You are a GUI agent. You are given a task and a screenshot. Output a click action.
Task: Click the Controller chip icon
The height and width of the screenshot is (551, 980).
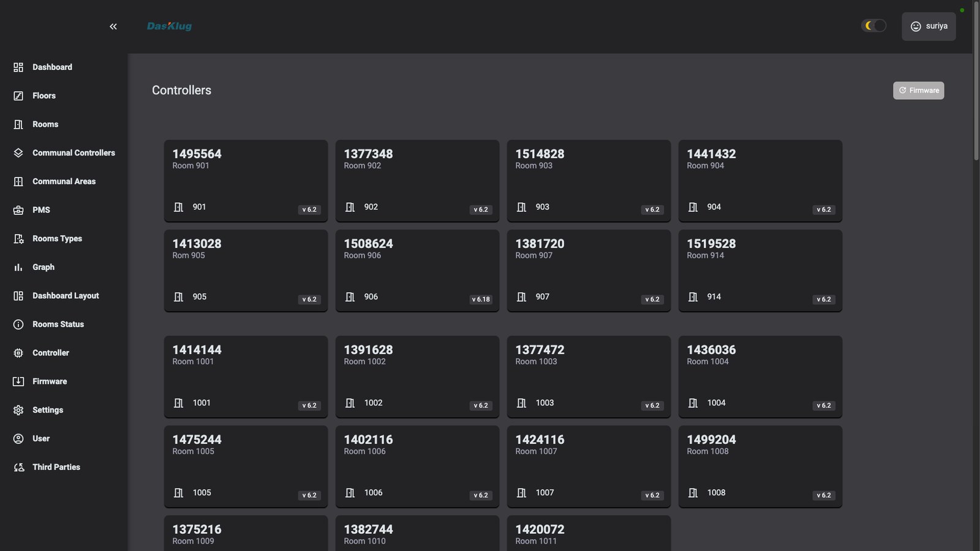18,353
